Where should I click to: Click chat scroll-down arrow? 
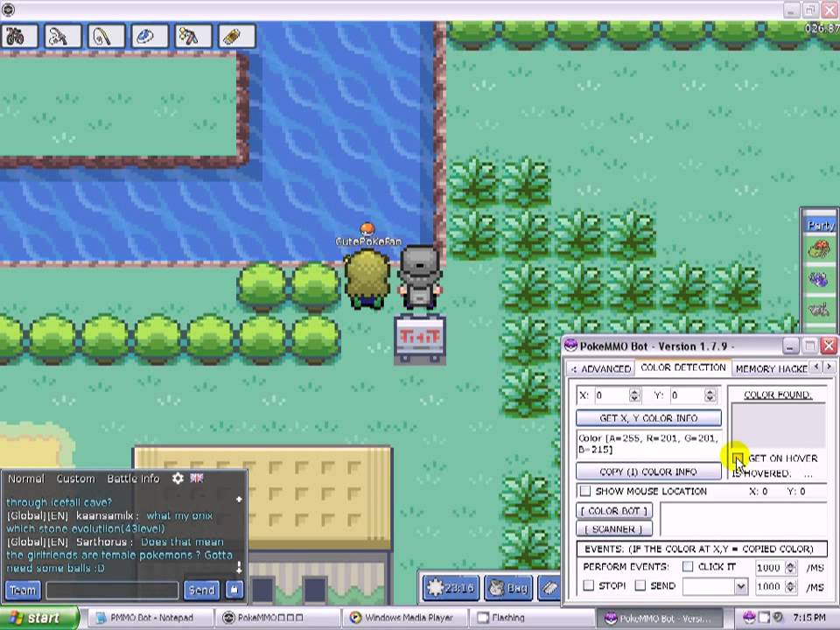coord(239,566)
